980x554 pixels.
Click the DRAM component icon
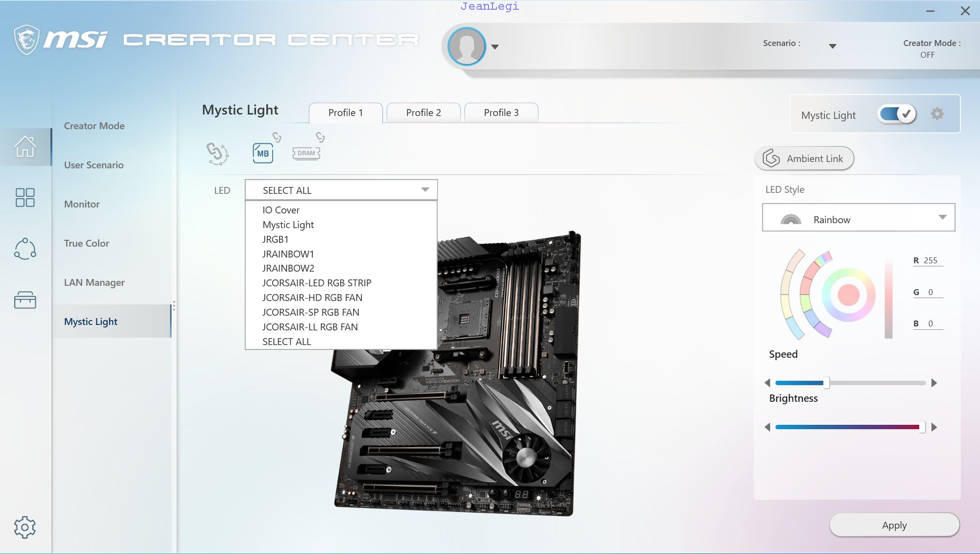click(305, 153)
